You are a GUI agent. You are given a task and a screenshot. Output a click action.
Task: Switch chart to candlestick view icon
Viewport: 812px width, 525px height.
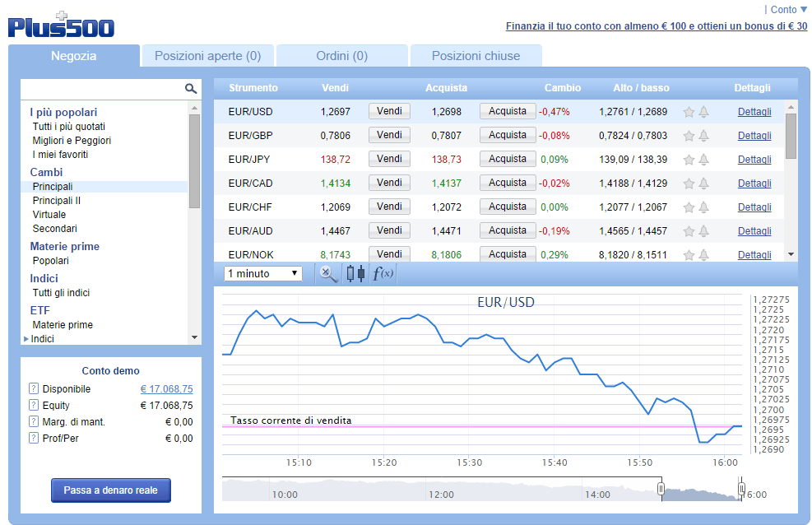[355, 273]
